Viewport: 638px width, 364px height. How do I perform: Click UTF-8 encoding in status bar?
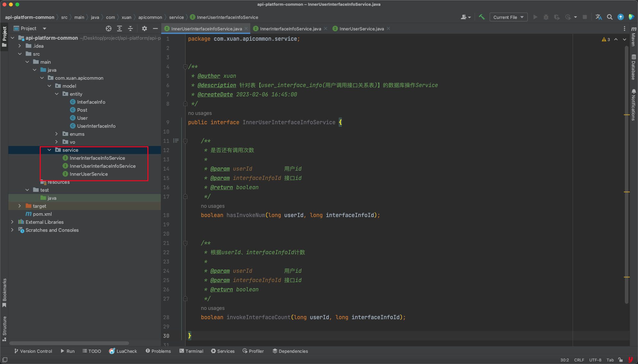pyautogui.click(x=595, y=360)
